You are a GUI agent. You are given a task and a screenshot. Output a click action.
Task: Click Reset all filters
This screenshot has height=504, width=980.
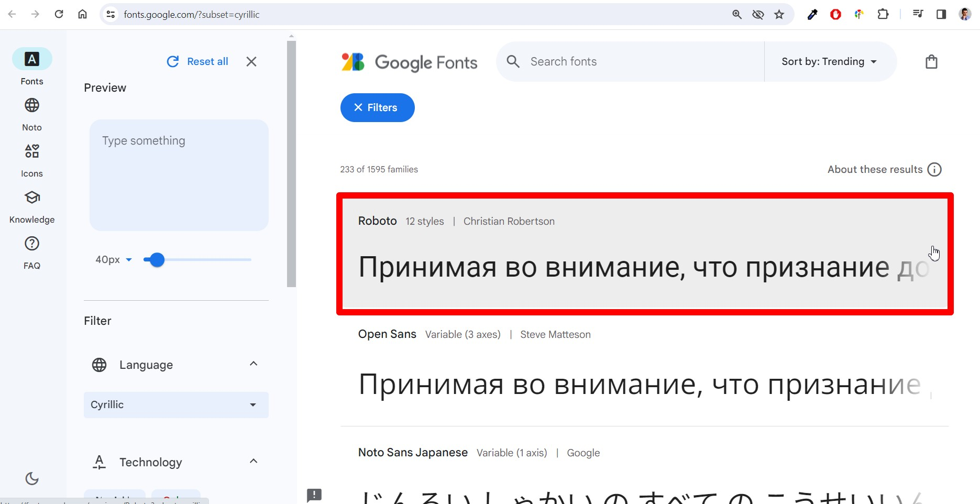click(197, 62)
